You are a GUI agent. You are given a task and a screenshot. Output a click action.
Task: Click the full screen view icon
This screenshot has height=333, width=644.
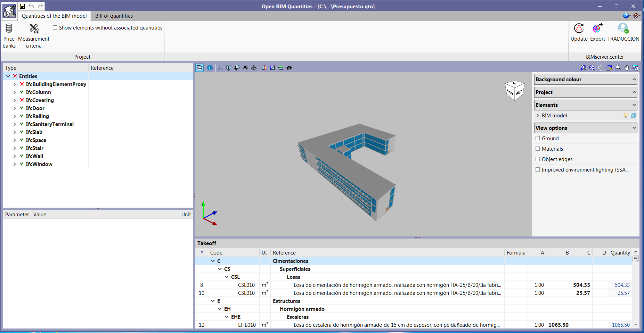pos(636,68)
